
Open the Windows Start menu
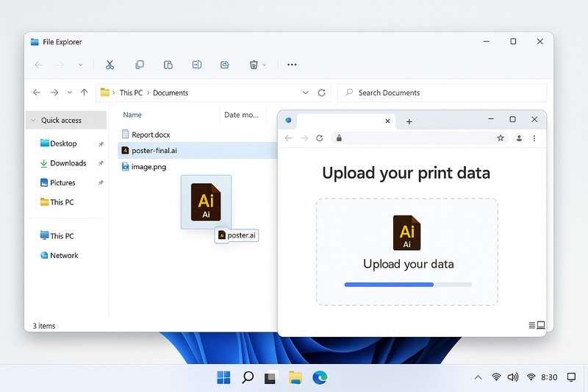[223, 377]
